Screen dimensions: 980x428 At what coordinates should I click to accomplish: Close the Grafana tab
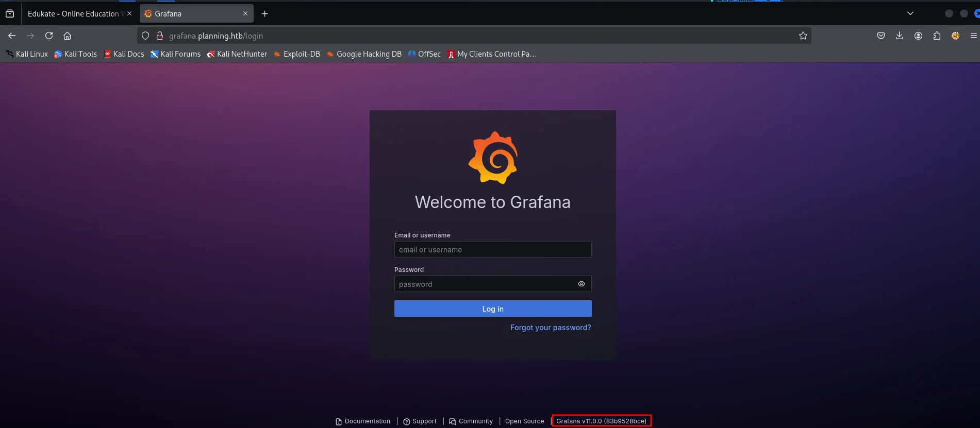click(245, 14)
